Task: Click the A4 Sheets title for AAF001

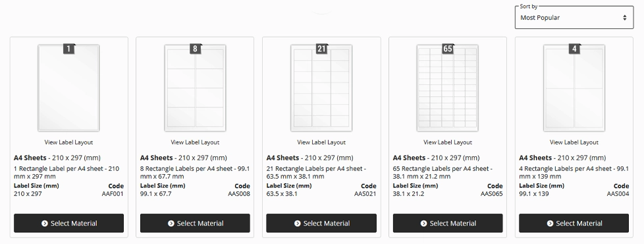Action: 30,158
